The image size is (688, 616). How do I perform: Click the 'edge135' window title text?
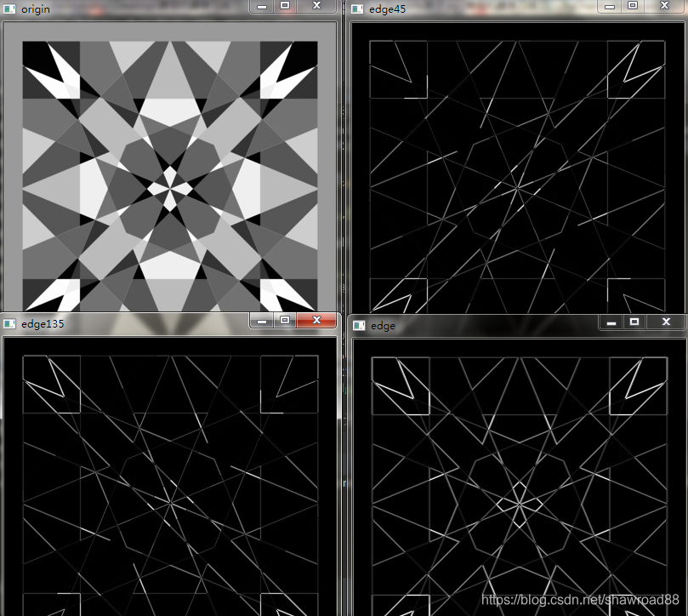[43, 324]
